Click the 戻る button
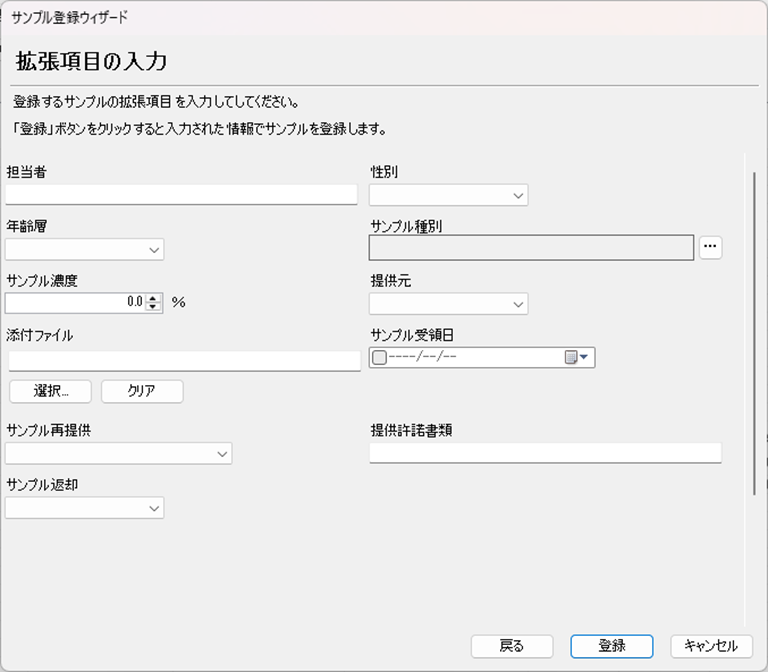The width and height of the screenshot is (768, 672). coord(511,646)
